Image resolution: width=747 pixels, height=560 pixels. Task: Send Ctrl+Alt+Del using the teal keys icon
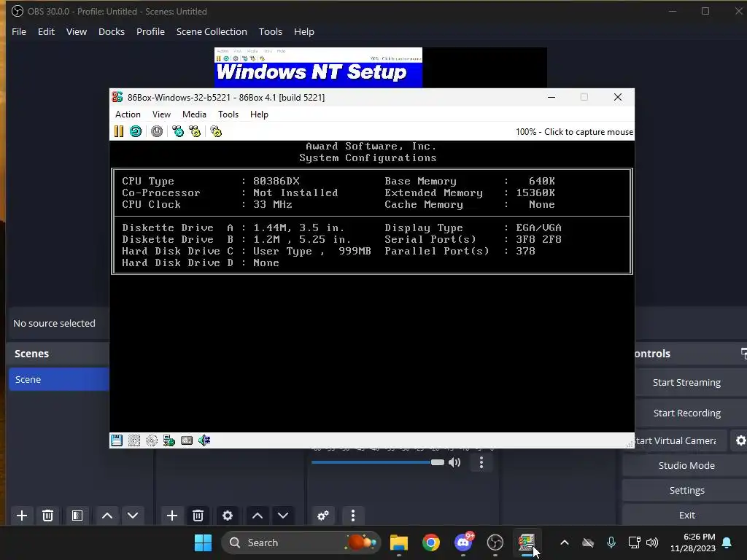click(x=178, y=131)
